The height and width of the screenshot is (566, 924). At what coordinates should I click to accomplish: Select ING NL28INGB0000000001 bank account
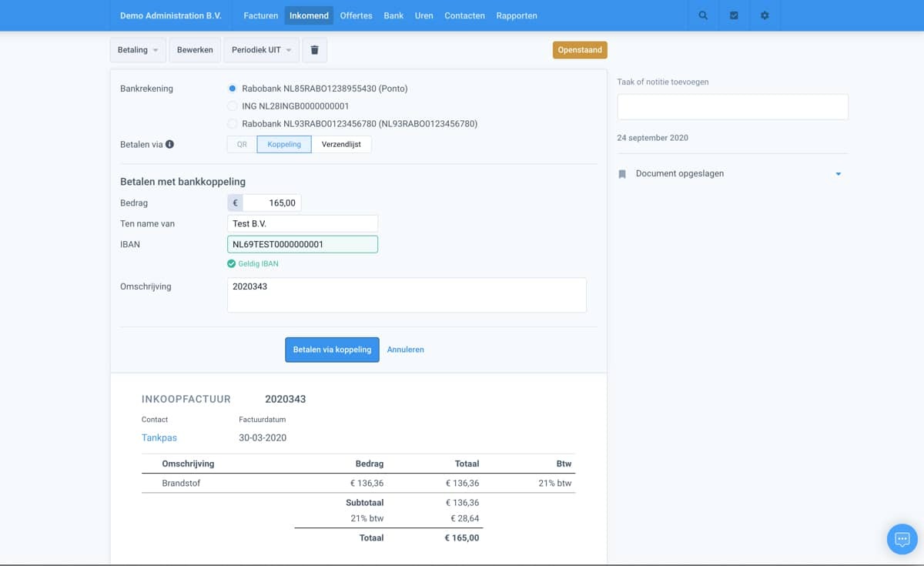coord(233,106)
